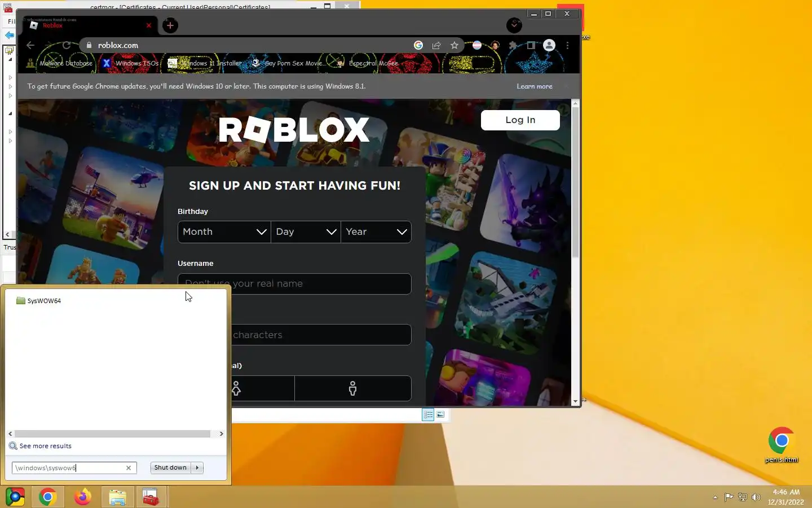Viewport: 812px width, 508px height.
Task: Expand the Year birthday dropdown
Action: (376, 232)
